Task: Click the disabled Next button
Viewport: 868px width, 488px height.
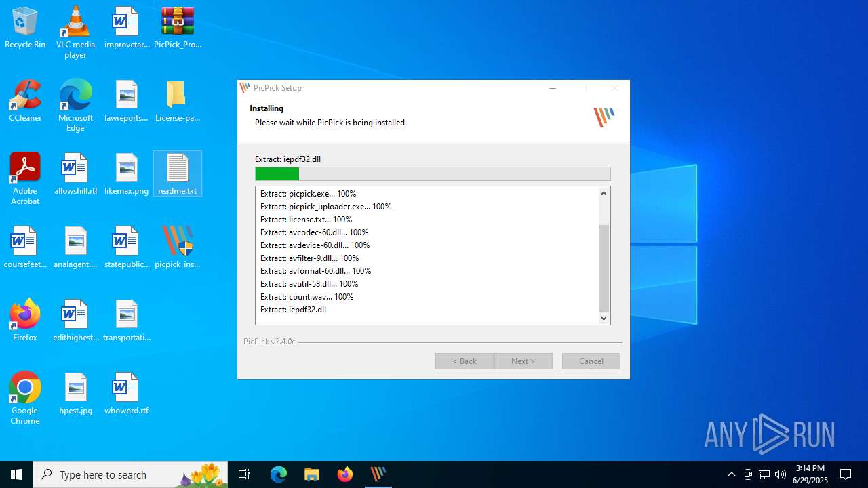Action: tap(523, 361)
